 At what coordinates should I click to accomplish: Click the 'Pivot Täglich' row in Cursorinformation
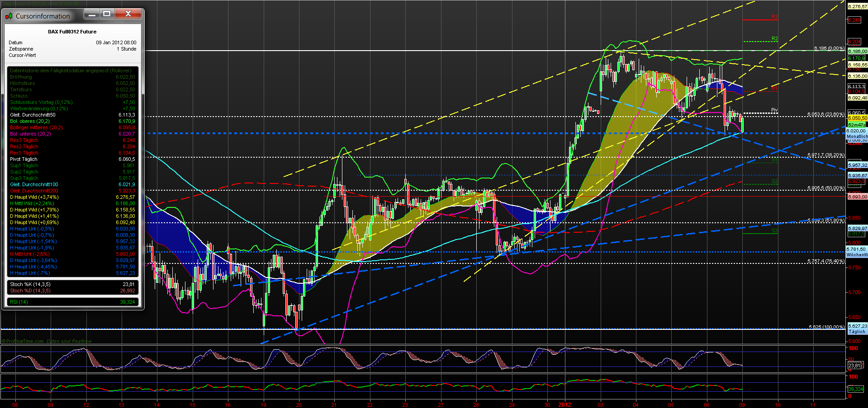[24, 159]
